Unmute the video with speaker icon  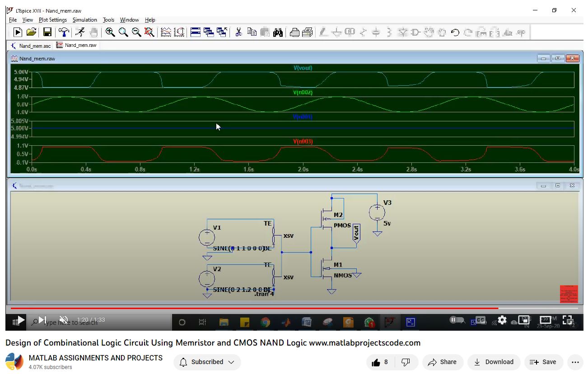coord(64,320)
